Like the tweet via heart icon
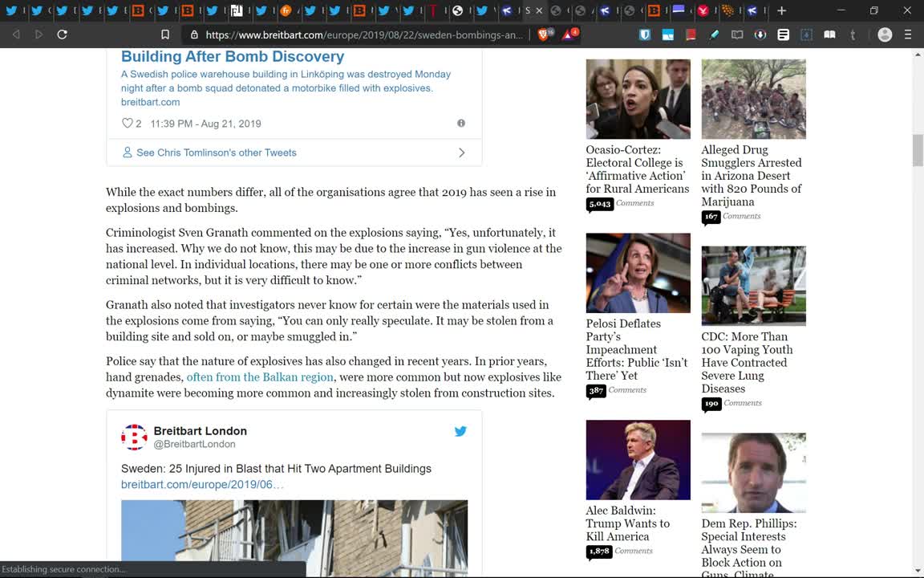924x578 pixels. [x=127, y=124]
